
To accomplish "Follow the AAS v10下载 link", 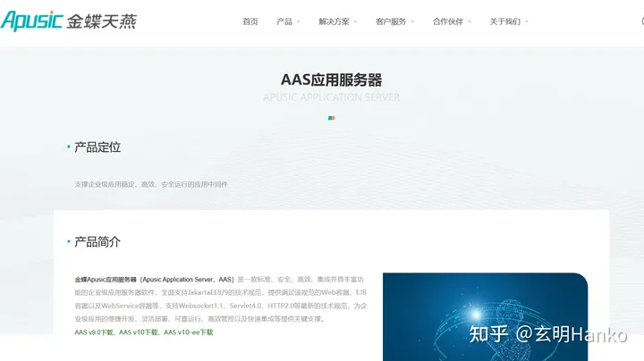I will tap(139, 332).
